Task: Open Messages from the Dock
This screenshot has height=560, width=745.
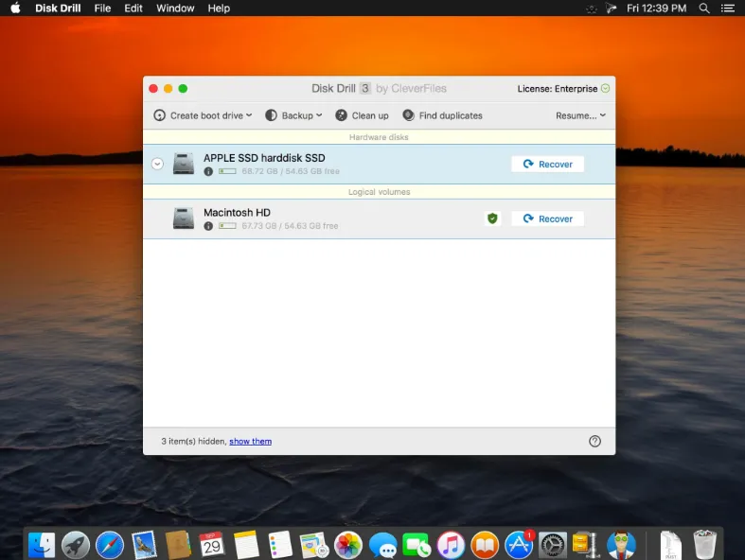Action: click(x=382, y=544)
